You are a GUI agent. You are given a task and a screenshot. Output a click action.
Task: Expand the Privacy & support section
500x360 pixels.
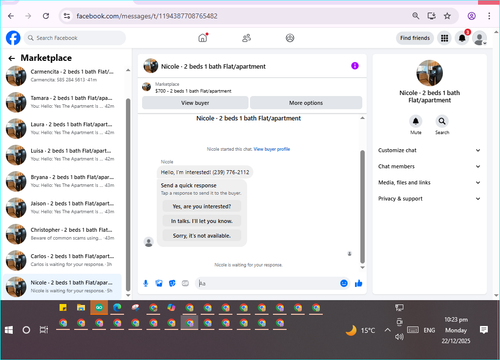pos(429,199)
